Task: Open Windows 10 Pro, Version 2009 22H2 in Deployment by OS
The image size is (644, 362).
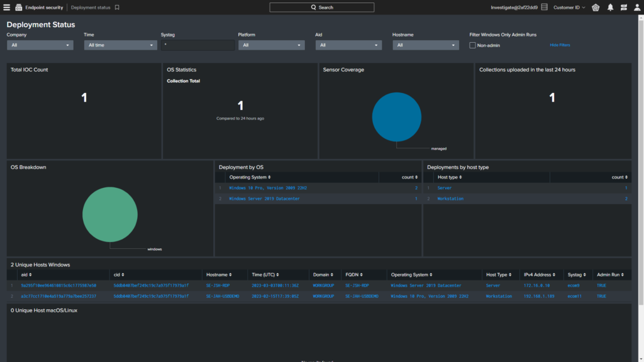Action: (x=268, y=188)
